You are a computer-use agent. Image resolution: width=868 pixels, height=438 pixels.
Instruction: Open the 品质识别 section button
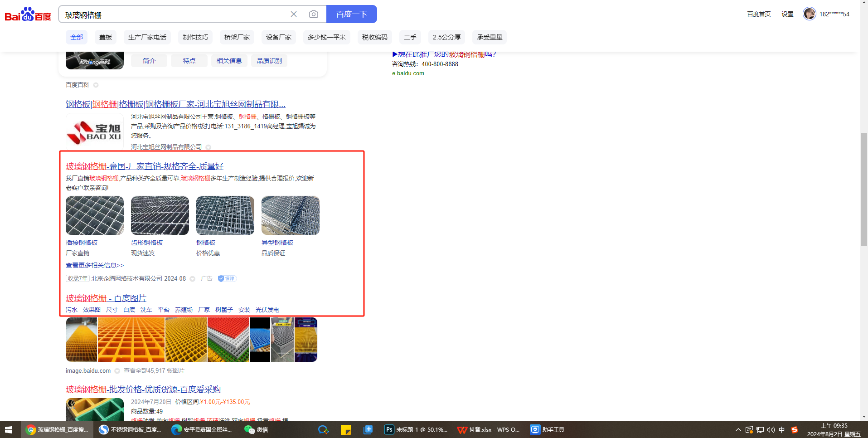tap(269, 61)
